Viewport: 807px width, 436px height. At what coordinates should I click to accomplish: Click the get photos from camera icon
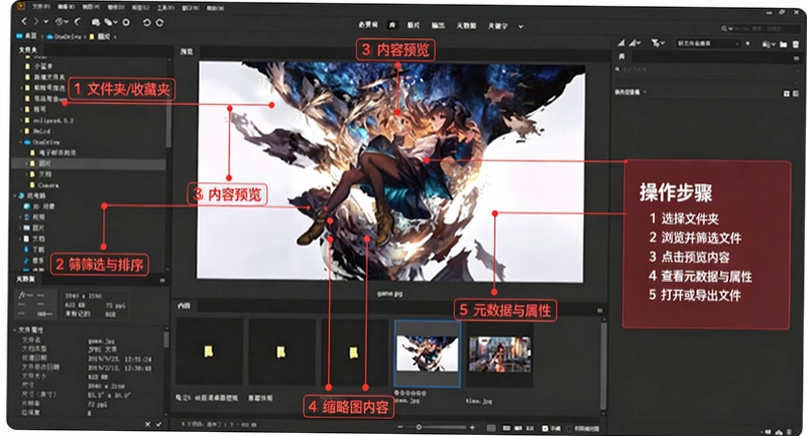tap(96, 22)
